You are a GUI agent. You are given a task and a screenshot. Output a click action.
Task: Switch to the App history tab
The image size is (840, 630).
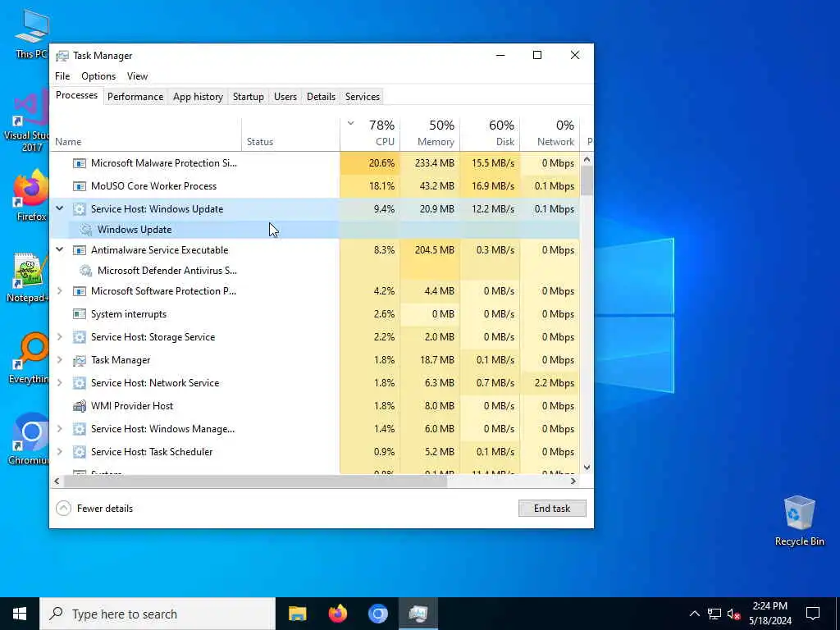198,97
